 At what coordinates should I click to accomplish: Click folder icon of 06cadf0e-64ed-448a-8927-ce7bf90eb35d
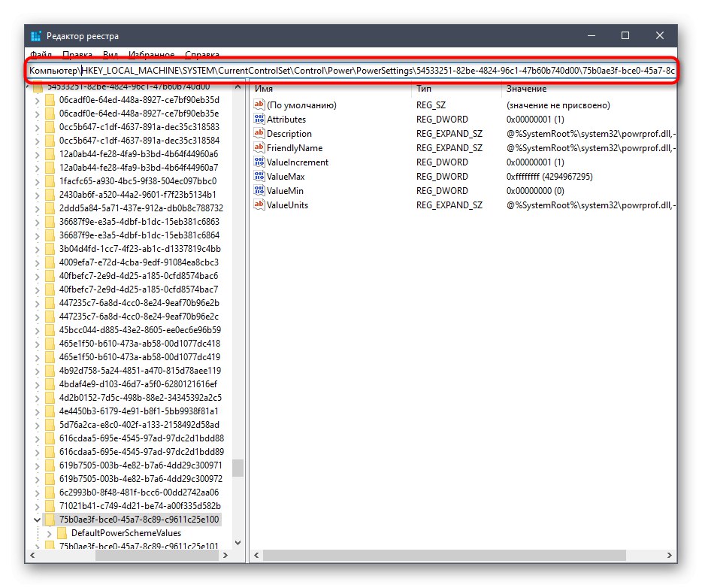(x=50, y=100)
